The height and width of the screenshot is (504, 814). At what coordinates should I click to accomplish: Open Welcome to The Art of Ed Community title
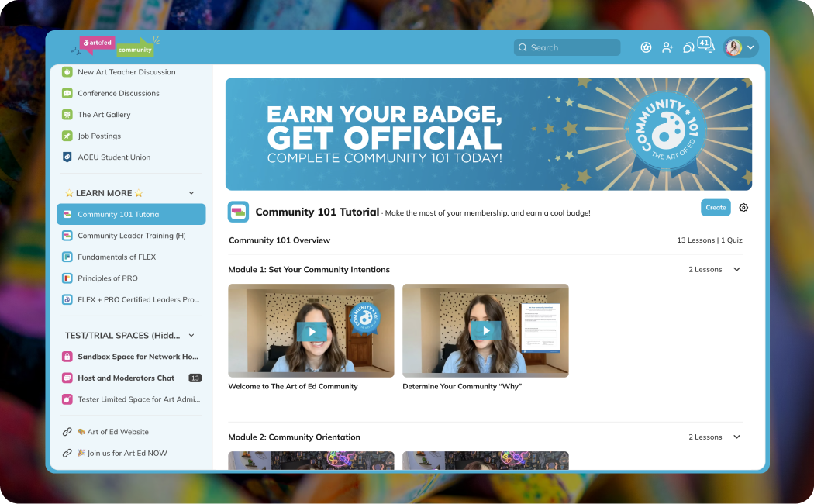tap(293, 386)
